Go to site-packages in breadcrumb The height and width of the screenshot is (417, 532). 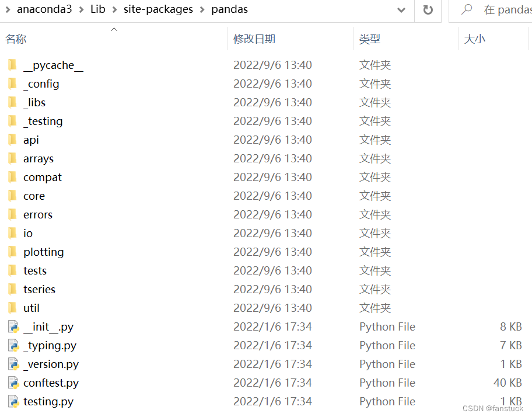tap(158, 9)
